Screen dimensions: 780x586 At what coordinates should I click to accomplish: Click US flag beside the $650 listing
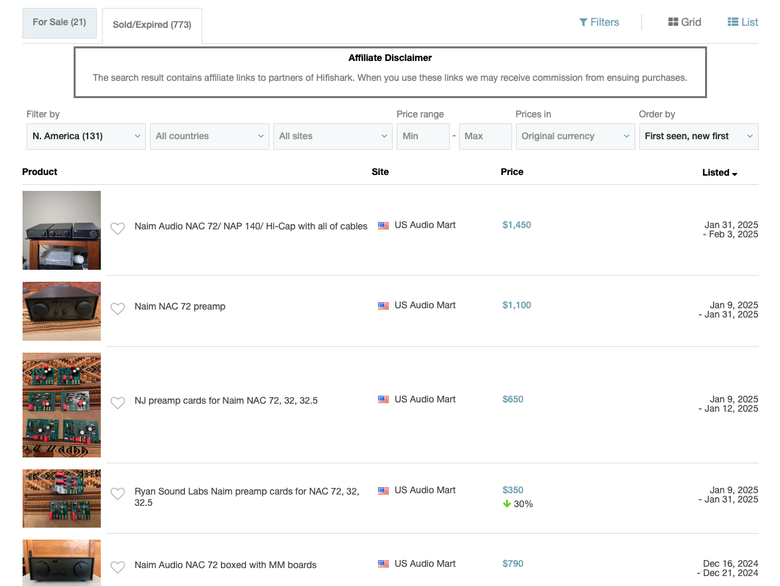click(383, 399)
